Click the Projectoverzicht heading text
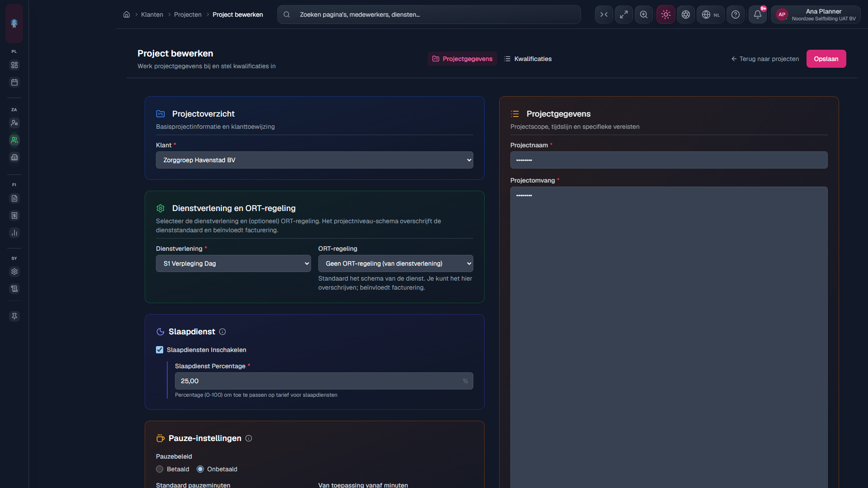The image size is (868, 488). [203, 114]
